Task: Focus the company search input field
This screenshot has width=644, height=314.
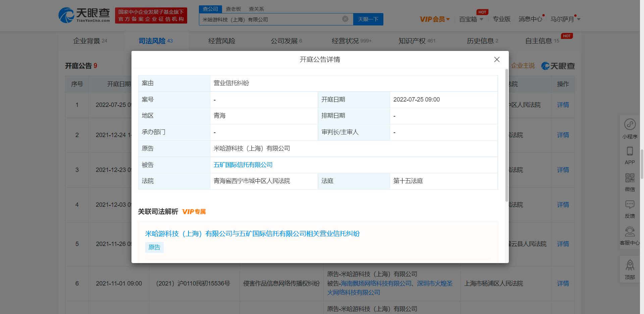Action: click(x=270, y=19)
